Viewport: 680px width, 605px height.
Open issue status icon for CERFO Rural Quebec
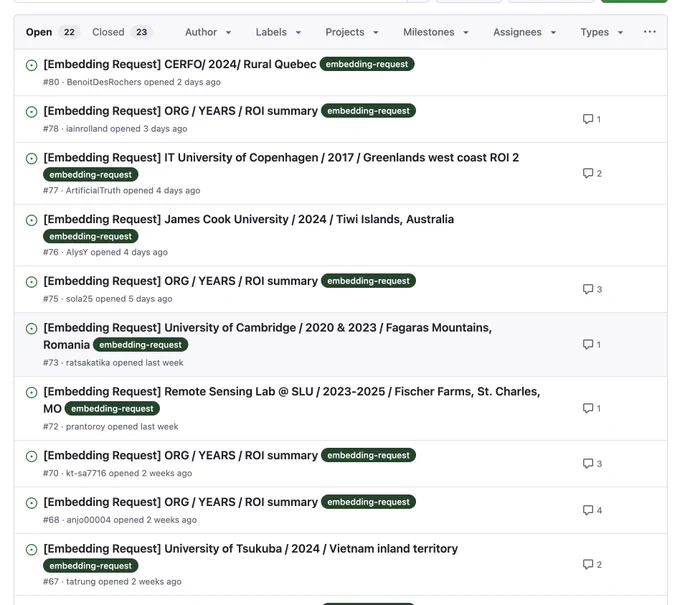(32, 65)
